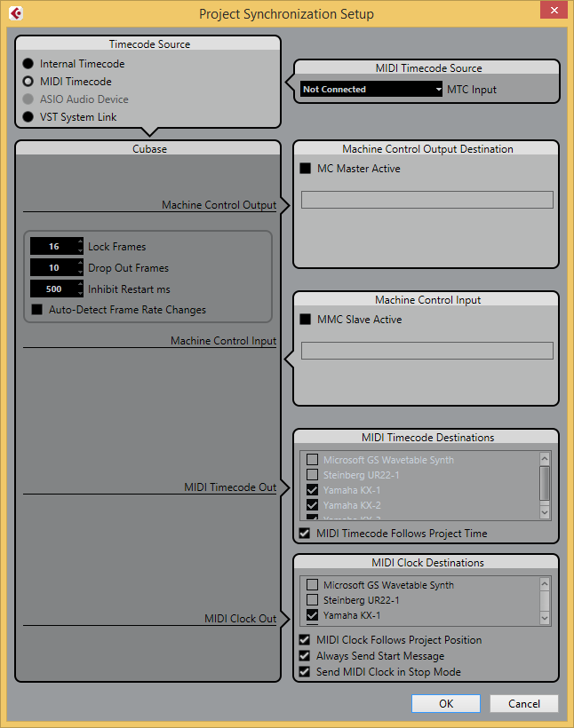Click scrollbar thumb in MIDI Timecode Destinations list
Image resolution: width=574 pixels, height=728 pixels.
545,483
